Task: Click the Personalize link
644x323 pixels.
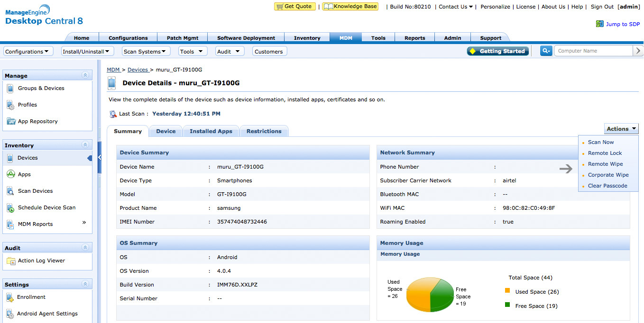Action: click(496, 7)
